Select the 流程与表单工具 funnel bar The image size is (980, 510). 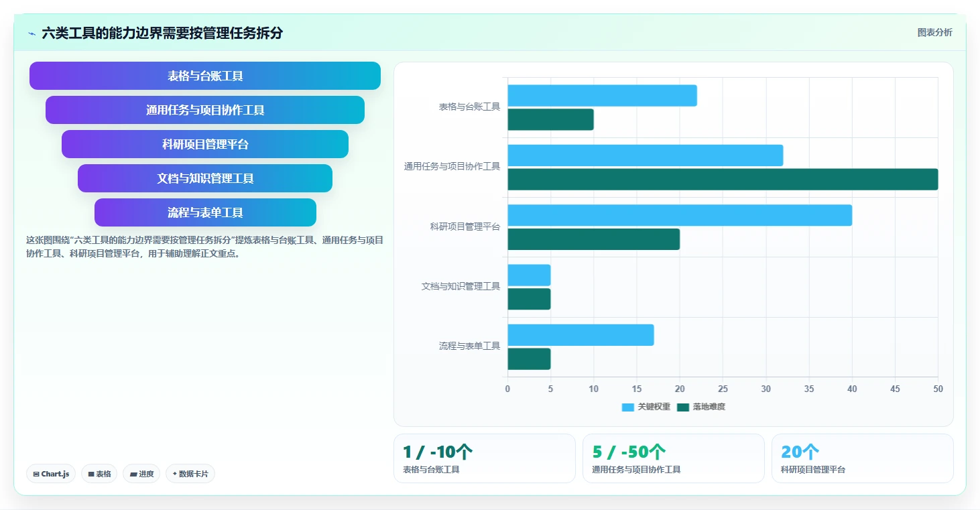(x=205, y=212)
